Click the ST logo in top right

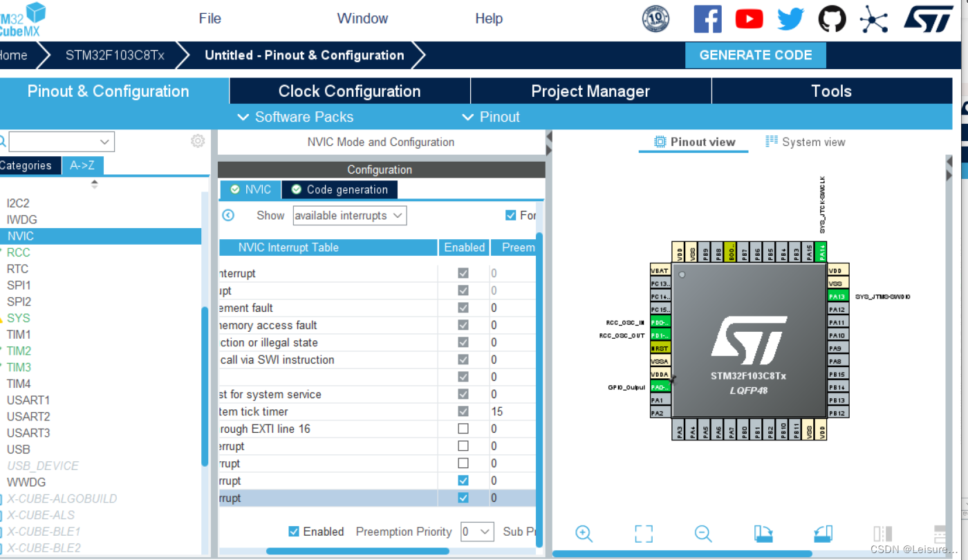[x=929, y=19]
